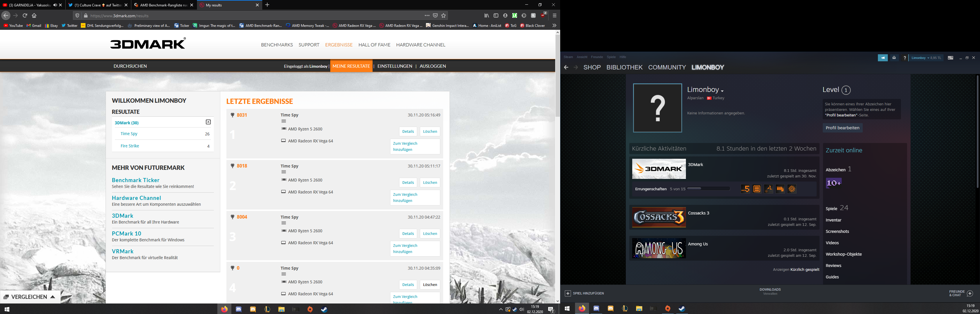Screen dimensions: 980x314
Task: Open Limonboy profile name dropdown arrow
Action: point(722,91)
